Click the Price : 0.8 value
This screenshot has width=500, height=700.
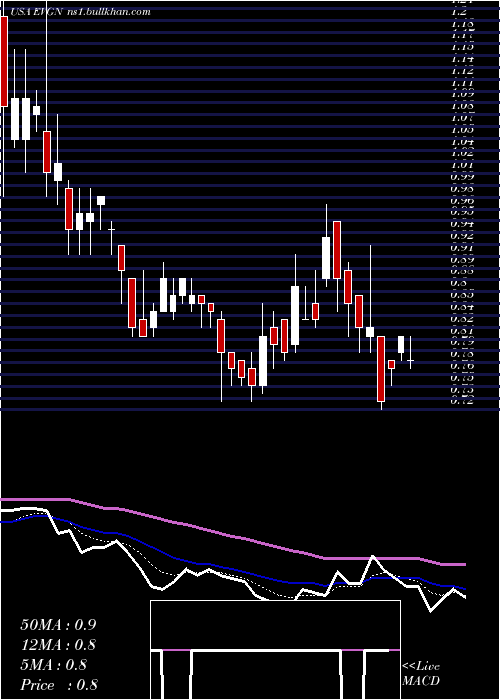click(x=59, y=685)
